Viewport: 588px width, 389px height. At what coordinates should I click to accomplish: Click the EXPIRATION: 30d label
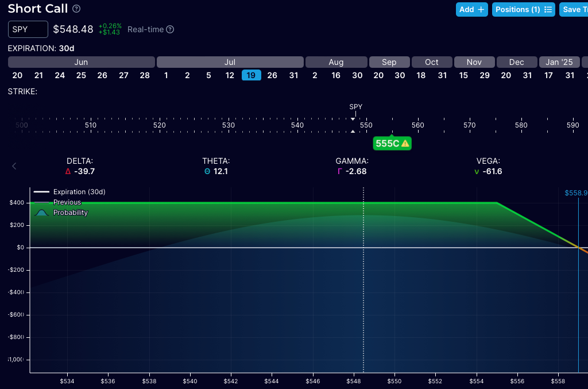point(41,48)
